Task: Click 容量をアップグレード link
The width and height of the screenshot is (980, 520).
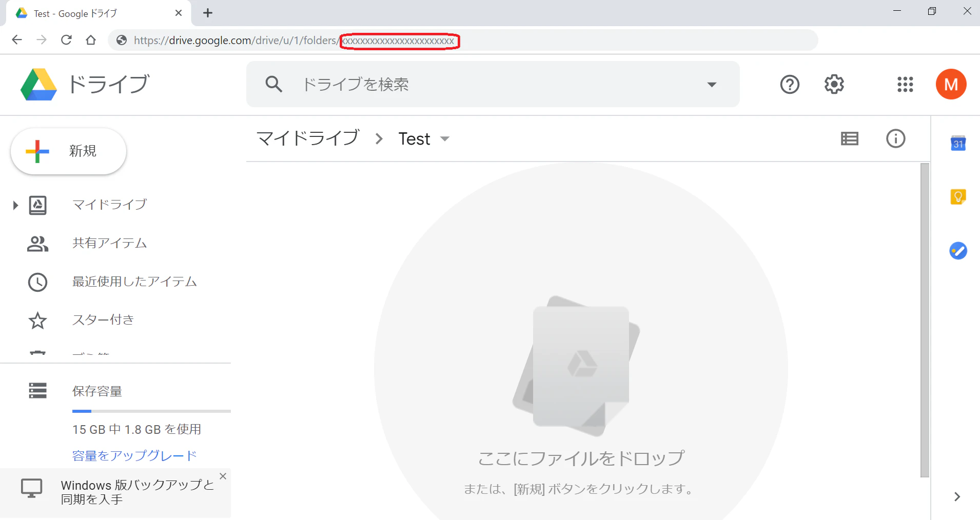Action: 134,455
